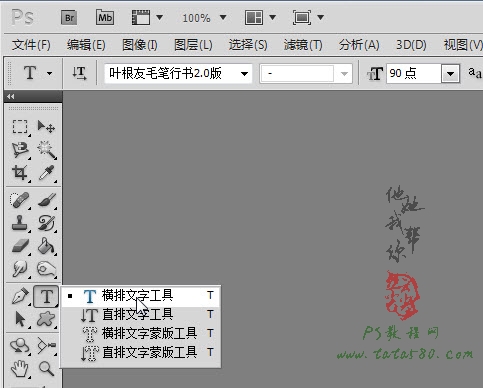Screen dimensions: 483x388
Task: Select the Magic Wand tool
Action: pos(46,150)
